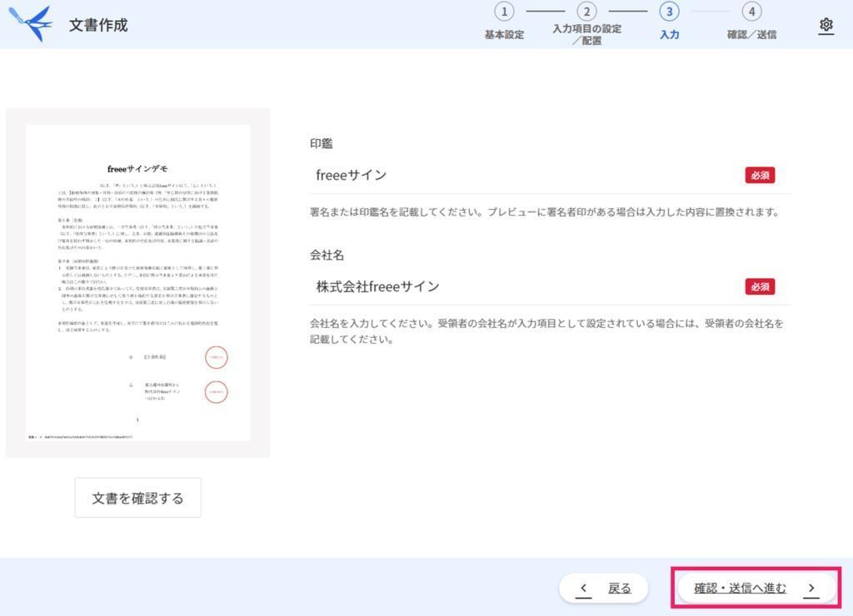Go to step 1 基本設定
Screen dimensions: 853x616
(504, 22)
